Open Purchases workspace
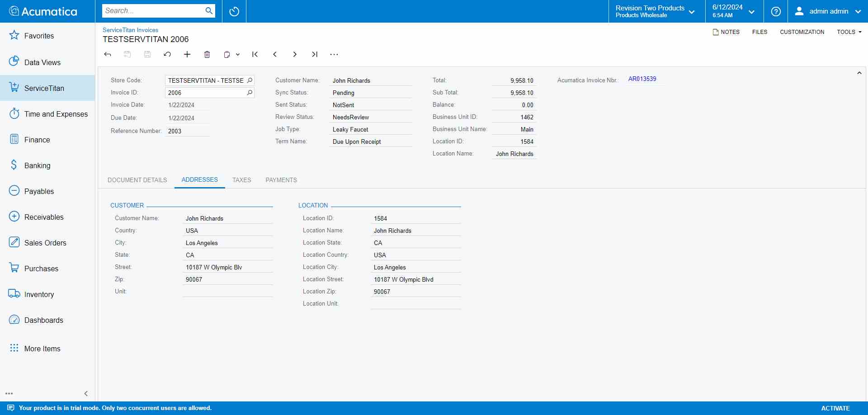 [x=47, y=269]
